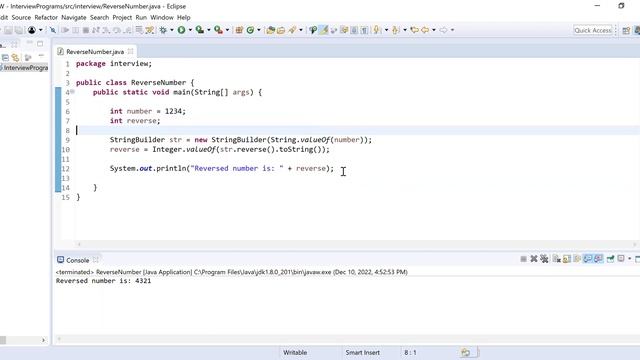Image resolution: width=640 pixels, height=360 pixels.
Task: Click the '8 : 1' cursor position status
Action: 410,352
